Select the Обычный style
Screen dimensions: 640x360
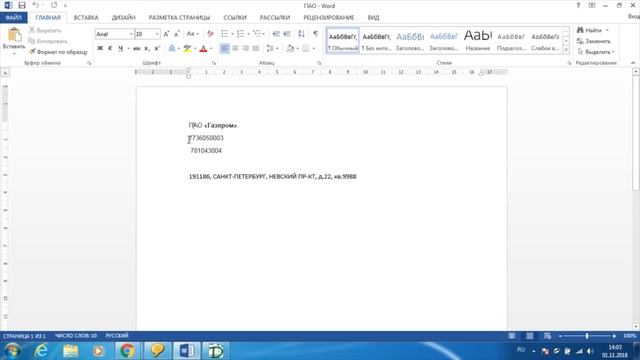click(343, 40)
